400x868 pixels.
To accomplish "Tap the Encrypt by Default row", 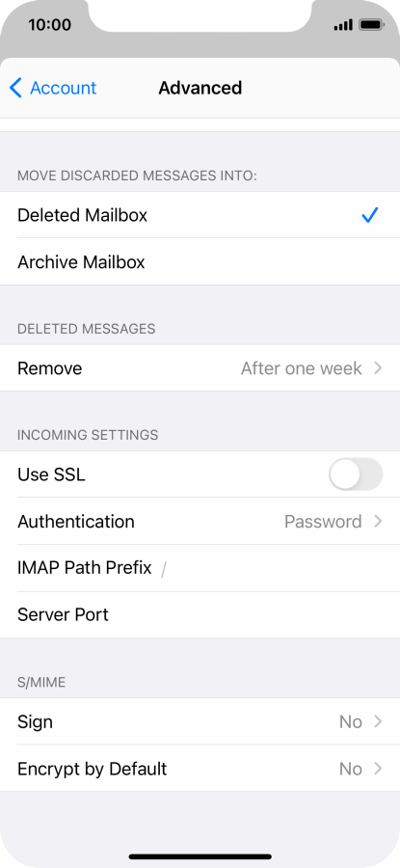I will click(x=200, y=769).
